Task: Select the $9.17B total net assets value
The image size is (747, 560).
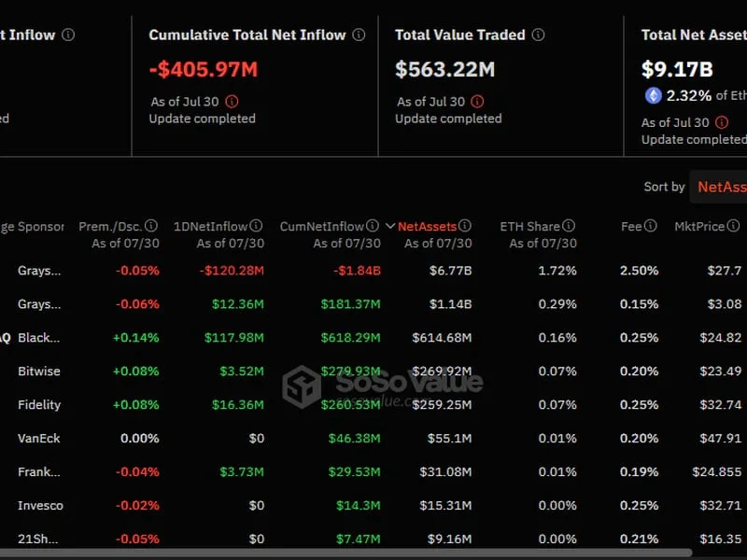Action: point(677,69)
